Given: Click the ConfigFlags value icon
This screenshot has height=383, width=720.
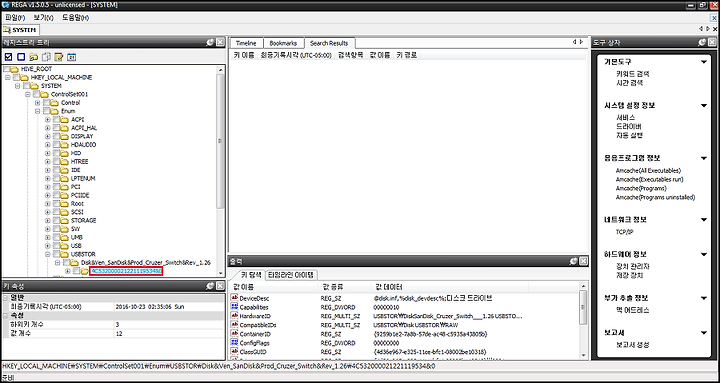Looking at the screenshot, I should (x=235, y=343).
